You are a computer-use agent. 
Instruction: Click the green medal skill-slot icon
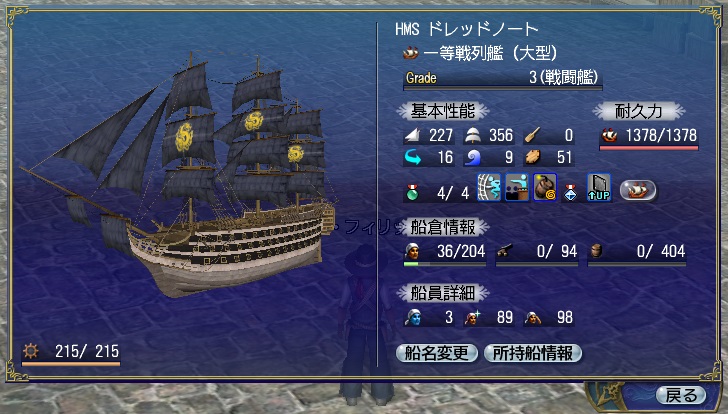pyautogui.click(x=412, y=192)
